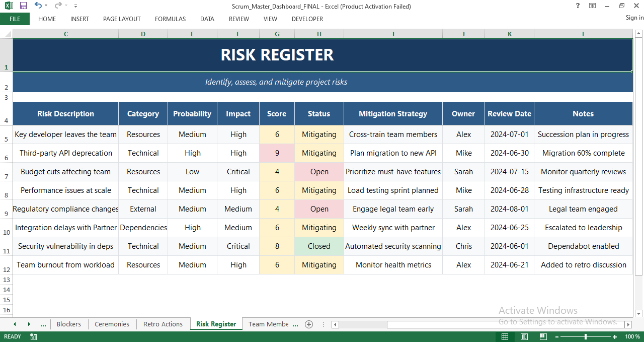Open Page Break Preview from status bar
644x342 pixels.
543,336
